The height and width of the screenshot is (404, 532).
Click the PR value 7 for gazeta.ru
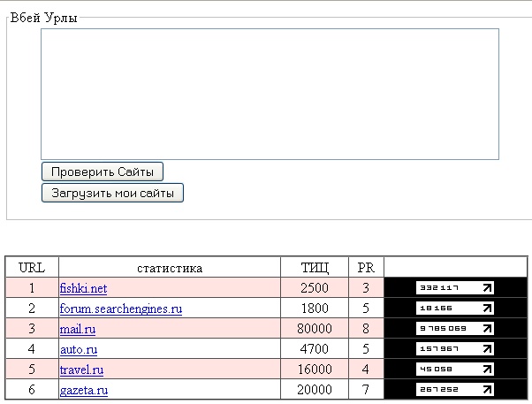click(366, 390)
